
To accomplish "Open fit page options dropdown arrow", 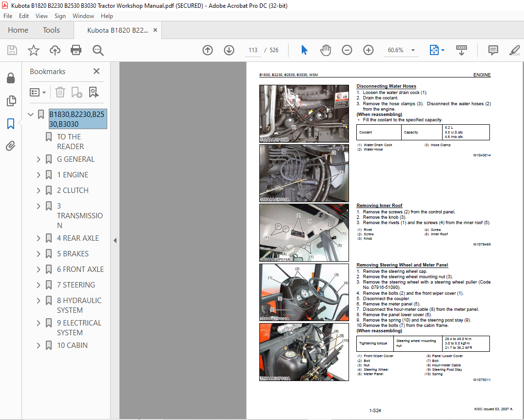I will [x=443, y=50].
